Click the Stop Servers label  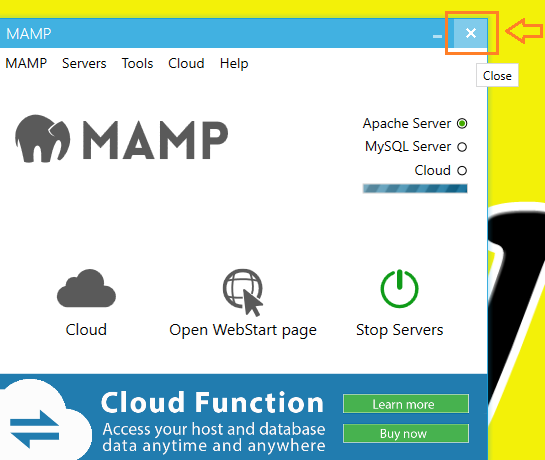point(400,330)
